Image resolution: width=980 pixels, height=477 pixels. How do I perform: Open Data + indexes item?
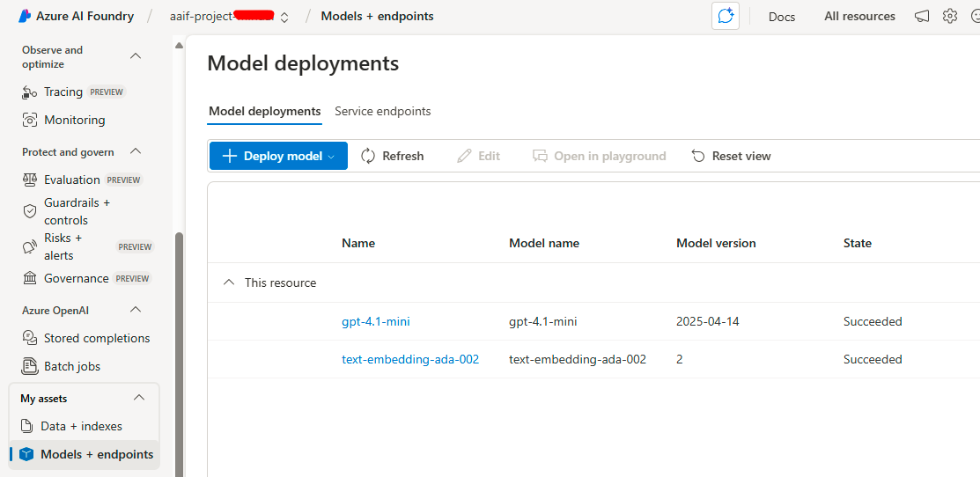(72, 427)
